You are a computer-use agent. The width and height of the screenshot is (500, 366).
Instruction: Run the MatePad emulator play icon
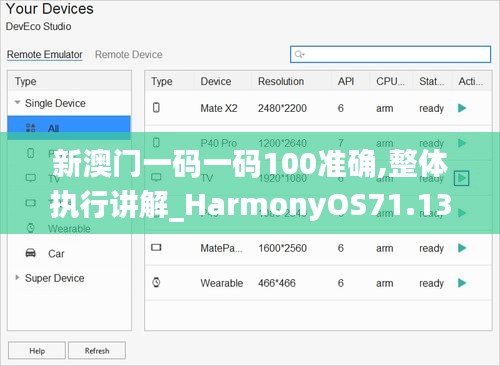pos(462,248)
